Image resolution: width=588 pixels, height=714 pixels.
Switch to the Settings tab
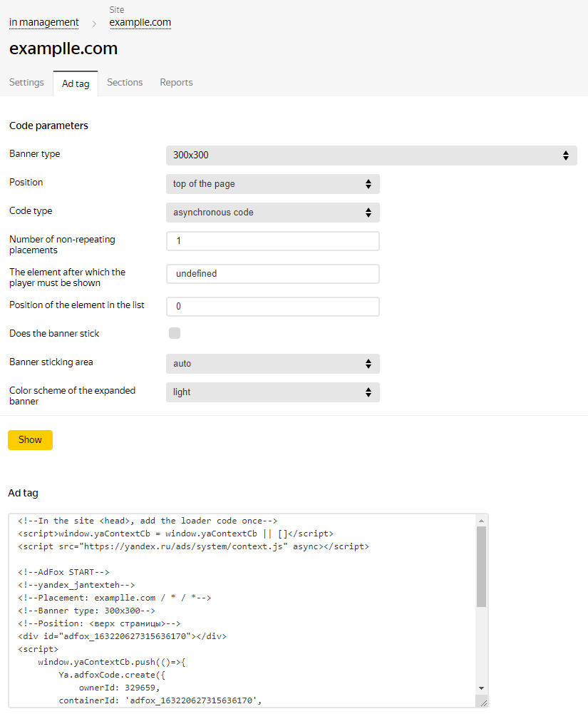click(x=26, y=83)
